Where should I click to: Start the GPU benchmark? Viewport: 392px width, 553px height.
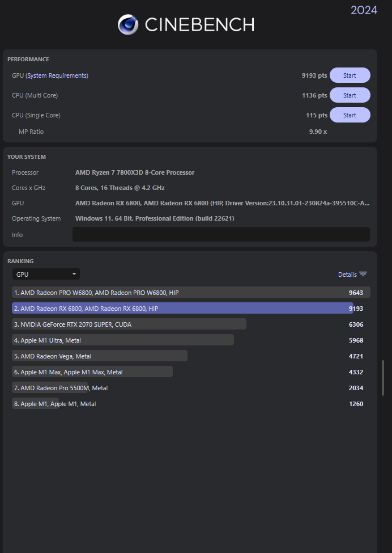point(350,75)
